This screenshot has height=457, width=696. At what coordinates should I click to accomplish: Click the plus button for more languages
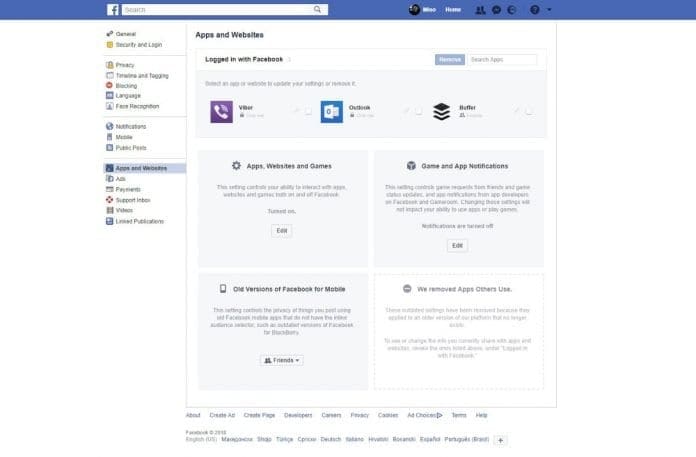(500, 440)
